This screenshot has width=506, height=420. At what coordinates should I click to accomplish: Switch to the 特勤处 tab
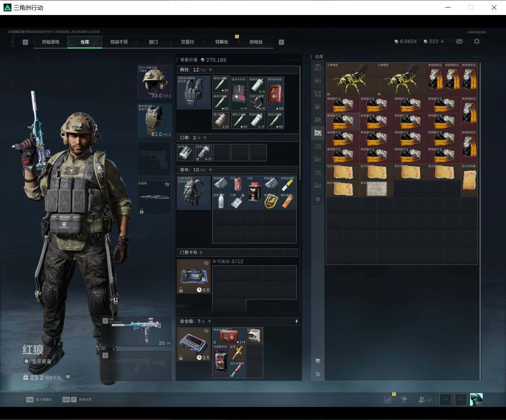(x=222, y=42)
